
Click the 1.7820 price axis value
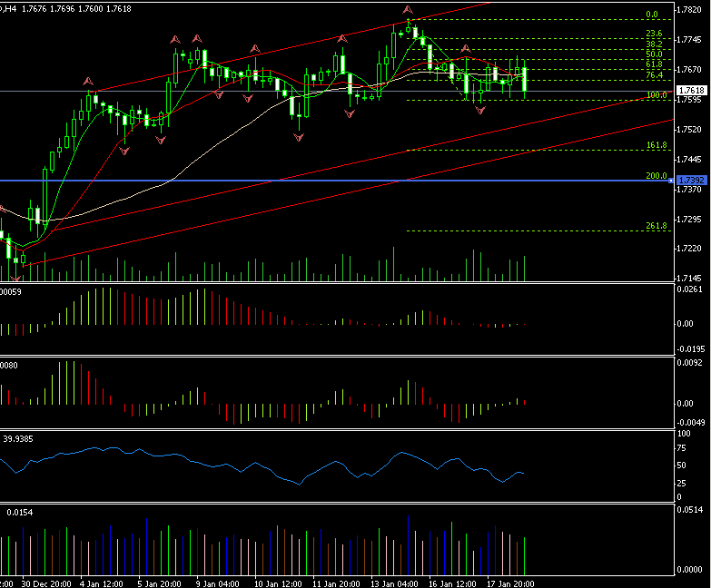(689, 10)
